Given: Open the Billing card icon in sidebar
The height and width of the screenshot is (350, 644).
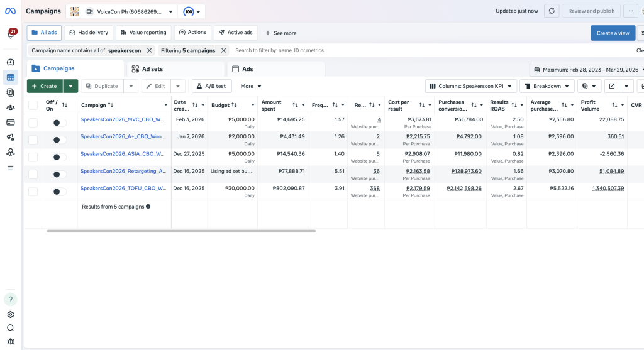Looking at the screenshot, I should click(x=10, y=122).
